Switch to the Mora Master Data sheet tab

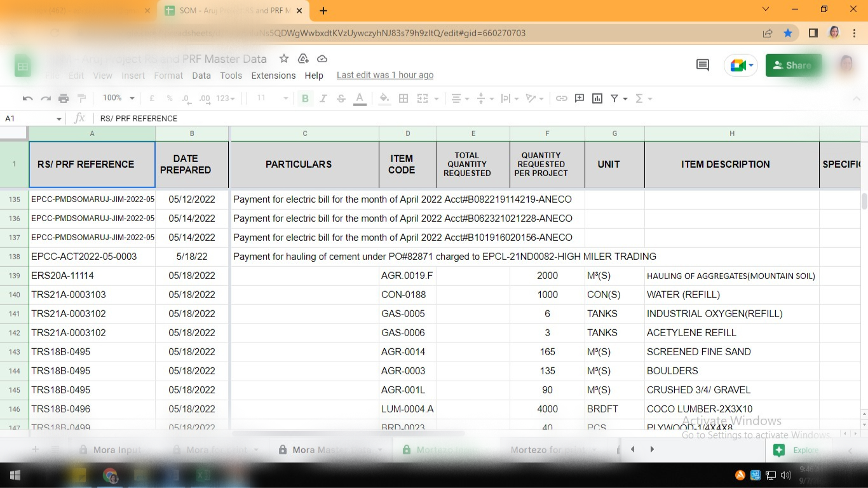point(332,449)
